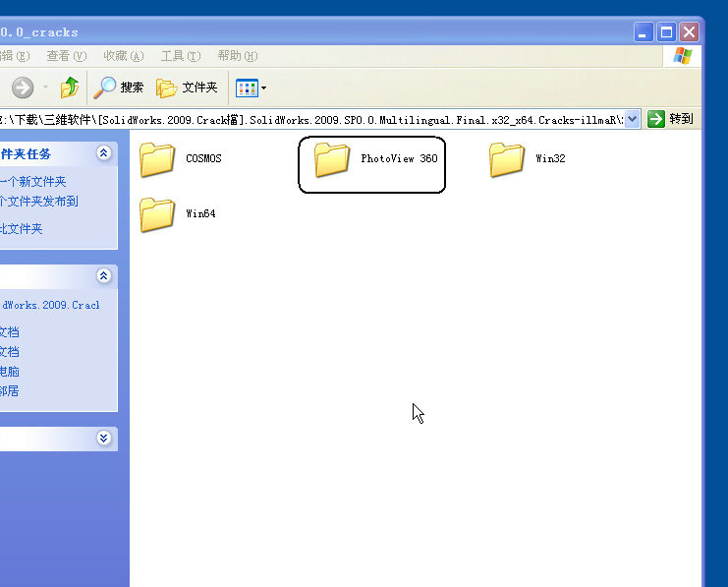Open the computer (电脑) link
The width and height of the screenshot is (728, 587).
click(x=10, y=372)
